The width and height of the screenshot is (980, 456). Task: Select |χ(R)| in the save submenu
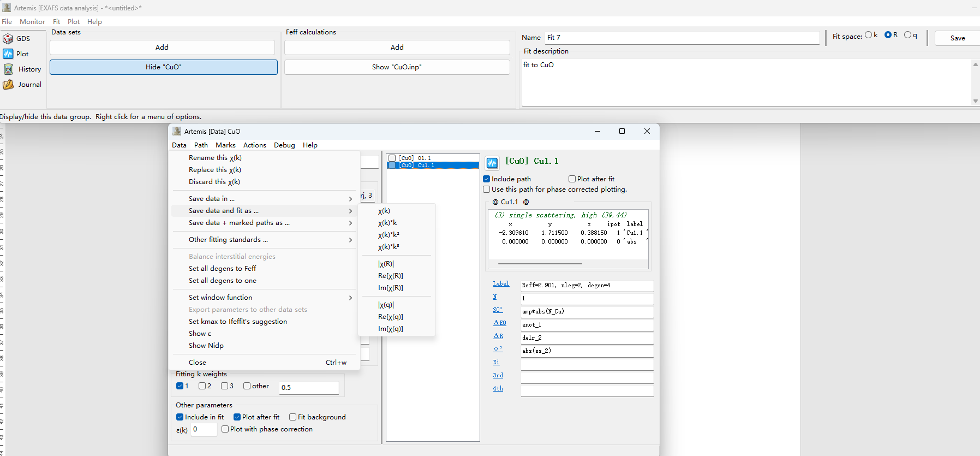386,264
